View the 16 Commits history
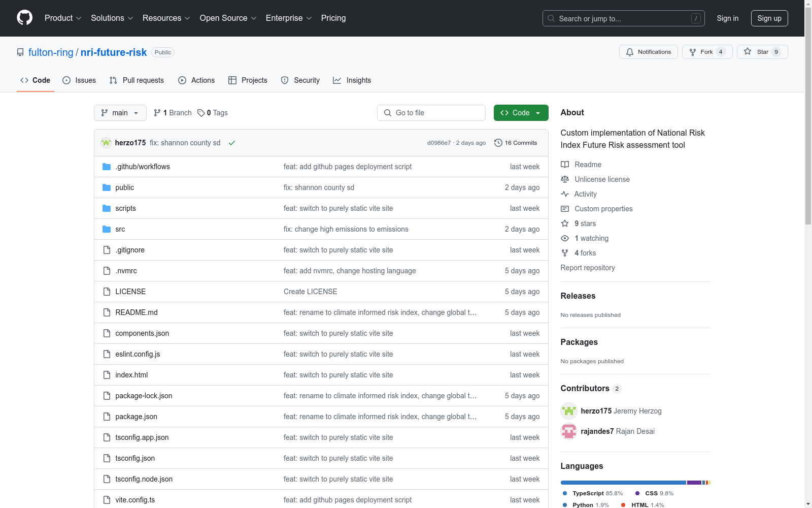Image resolution: width=812 pixels, height=508 pixels. 516,143
